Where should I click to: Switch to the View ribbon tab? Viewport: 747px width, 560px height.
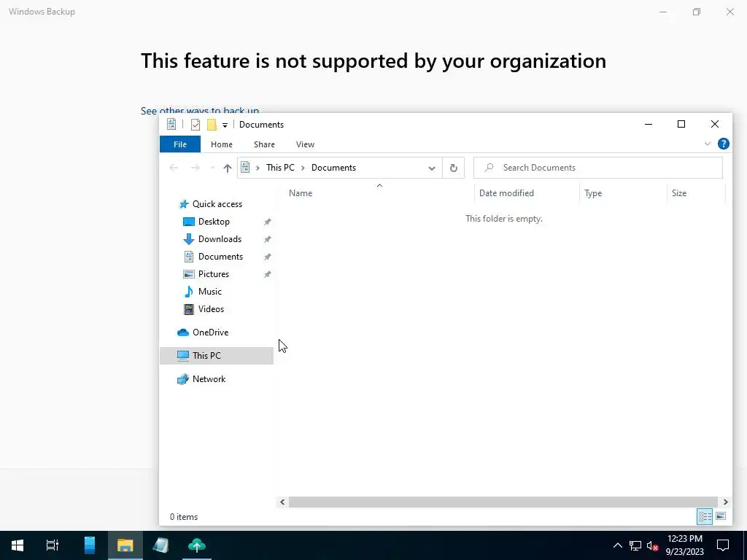[305, 144]
